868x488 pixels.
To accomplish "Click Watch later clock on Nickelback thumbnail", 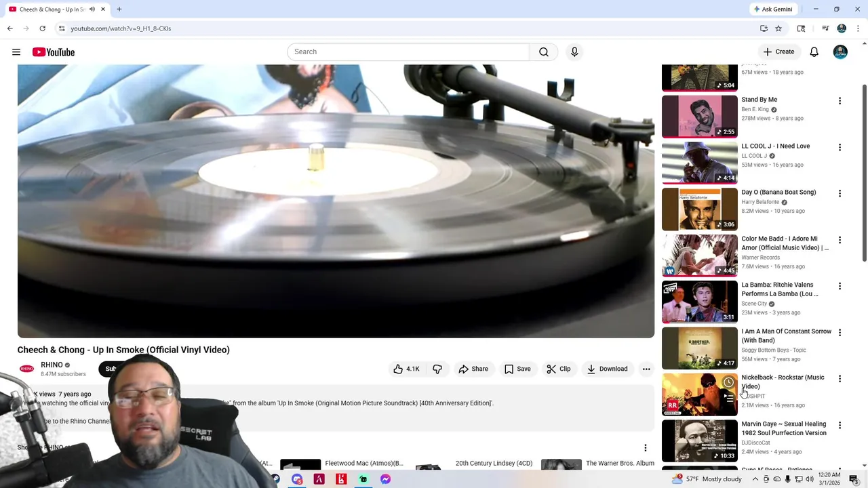I will tap(729, 382).
